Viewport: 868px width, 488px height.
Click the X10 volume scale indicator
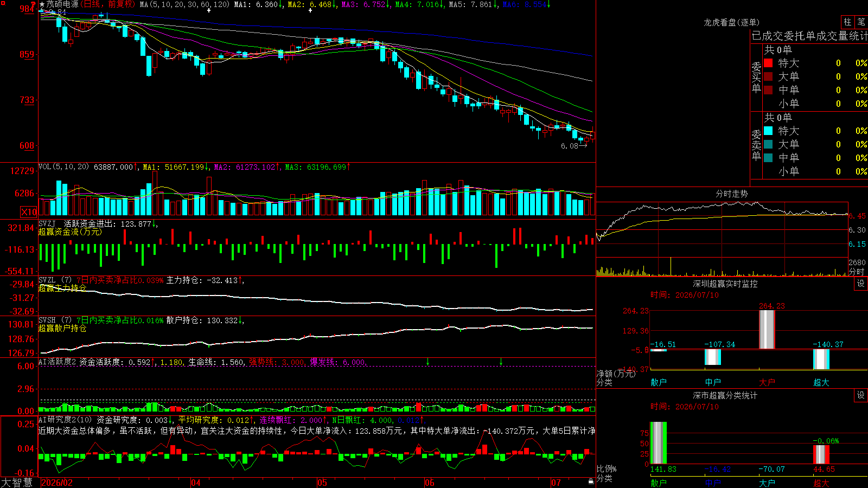29,212
